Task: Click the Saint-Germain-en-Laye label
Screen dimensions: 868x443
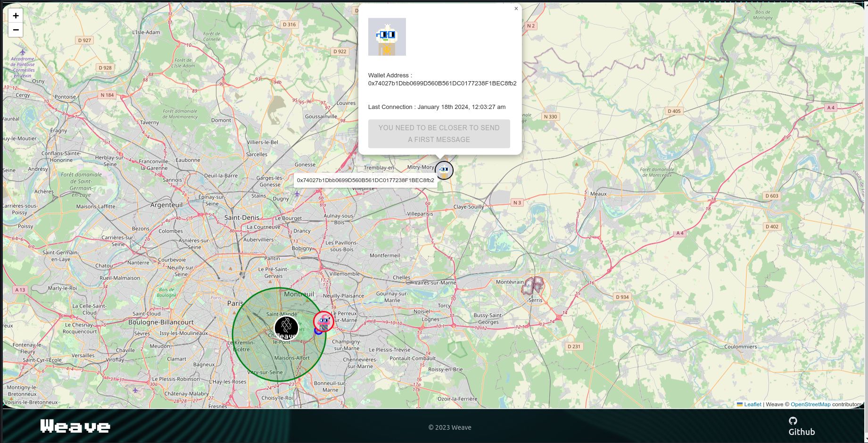Action: coord(60,256)
